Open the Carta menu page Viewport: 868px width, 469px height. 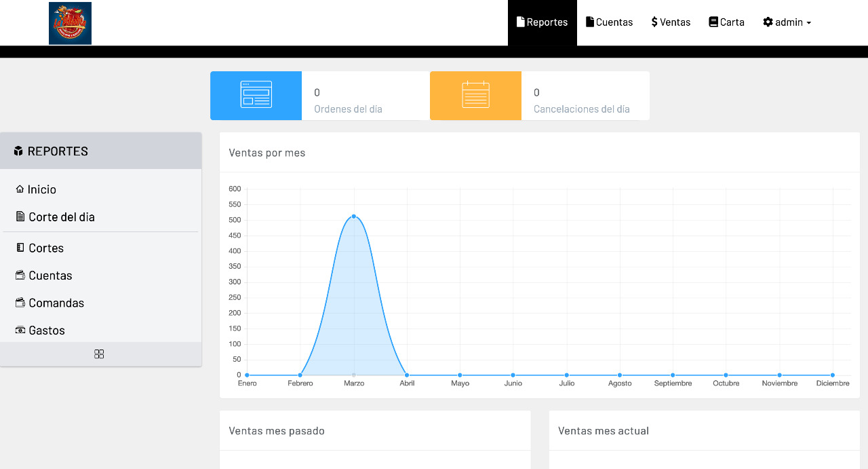726,22
